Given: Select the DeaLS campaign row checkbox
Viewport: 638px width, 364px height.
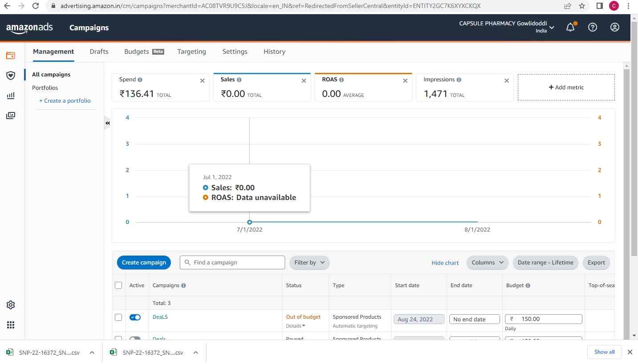Looking at the screenshot, I should coord(118,317).
